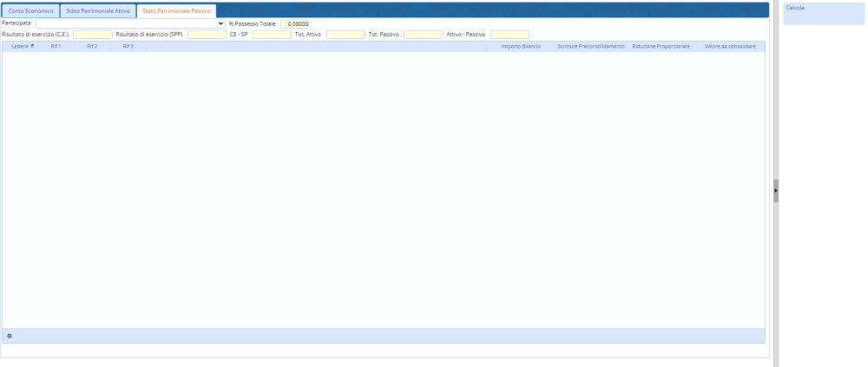The width and height of the screenshot is (868, 367).
Task: Click the Risultato di esercizio (SPP) field
Action: pyautogui.click(x=207, y=35)
